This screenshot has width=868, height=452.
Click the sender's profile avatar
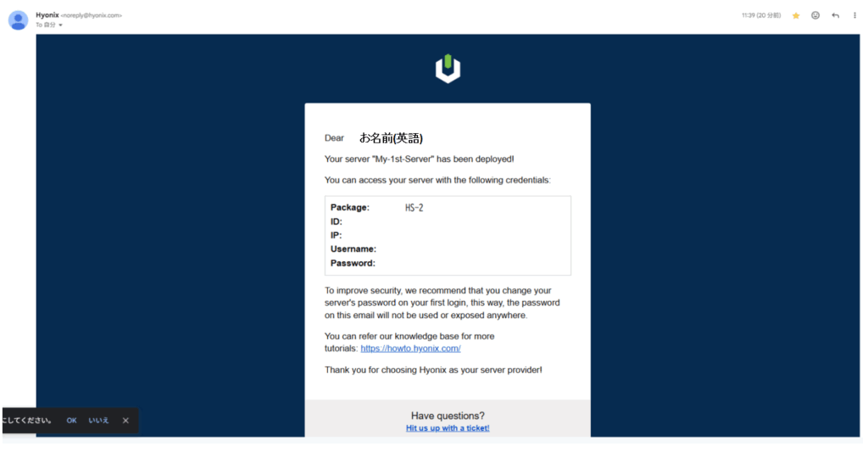(x=18, y=20)
